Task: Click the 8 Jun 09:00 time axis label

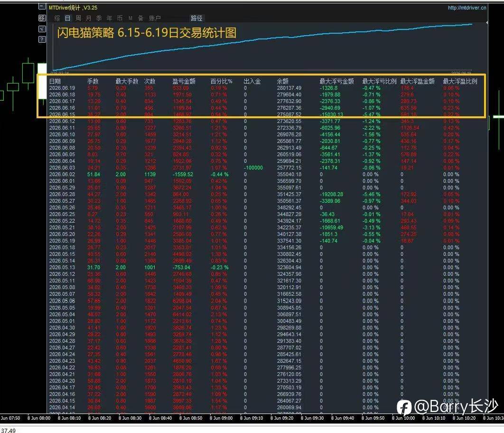Action: coord(221,419)
